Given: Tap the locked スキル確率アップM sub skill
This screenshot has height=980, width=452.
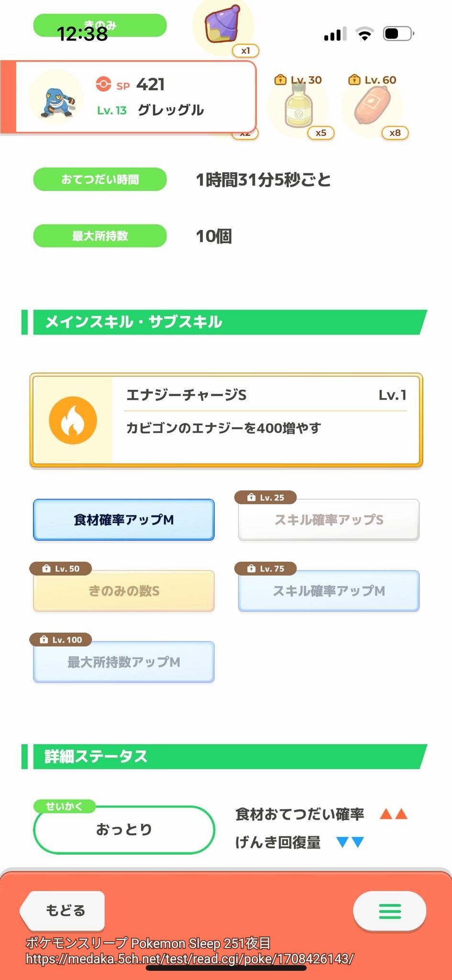Looking at the screenshot, I should point(329,591).
